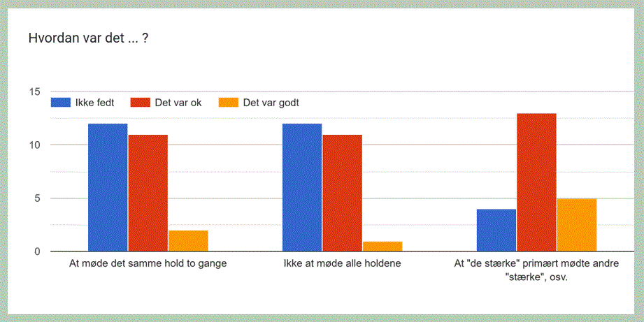Click red bar for "At møde det samme hold"
The image size is (644, 322).
click(x=148, y=193)
